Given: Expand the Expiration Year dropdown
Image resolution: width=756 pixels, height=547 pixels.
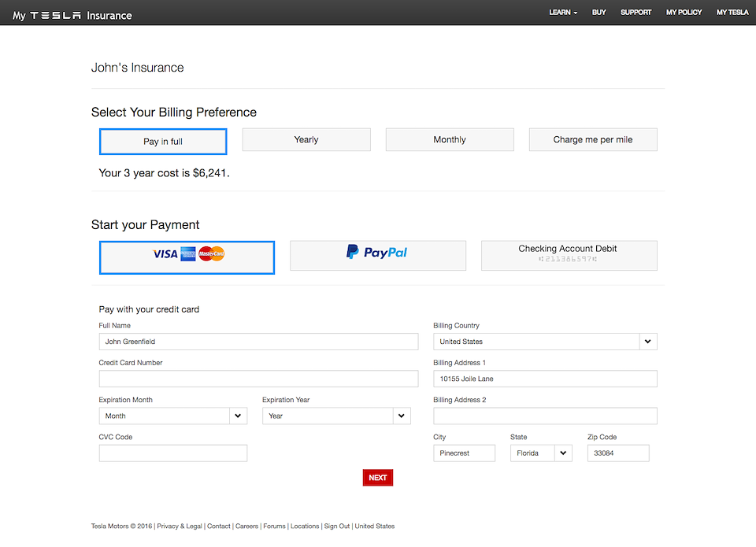Looking at the screenshot, I should 336,416.
